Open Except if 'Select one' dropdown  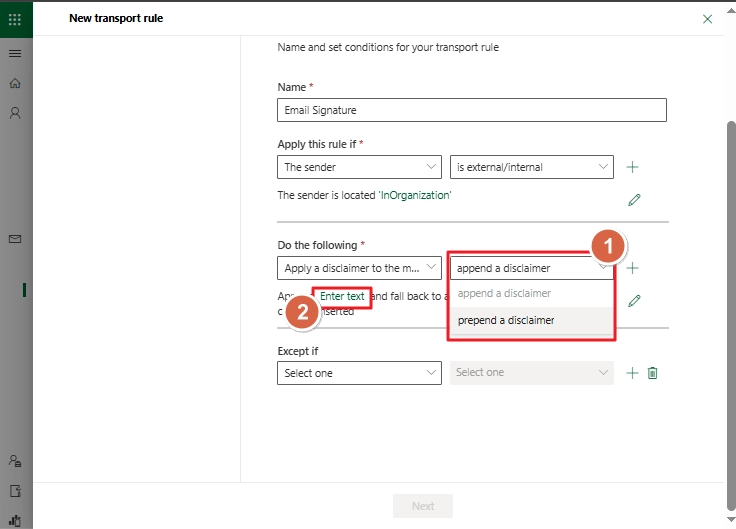pyautogui.click(x=360, y=373)
